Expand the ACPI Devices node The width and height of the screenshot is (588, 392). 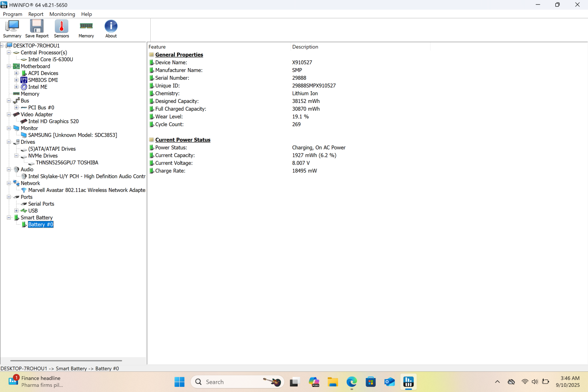click(x=16, y=73)
